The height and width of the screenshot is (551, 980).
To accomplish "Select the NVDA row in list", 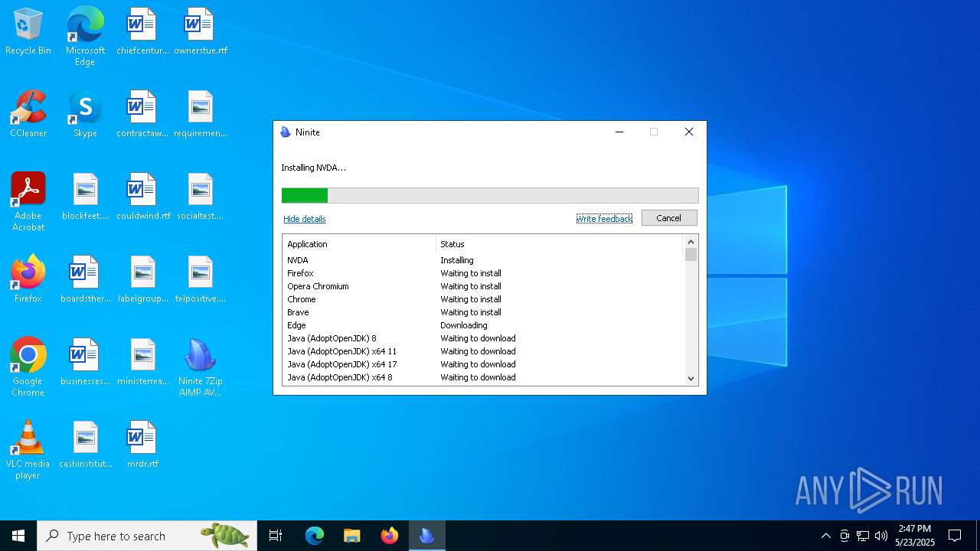I will tap(482, 260).
